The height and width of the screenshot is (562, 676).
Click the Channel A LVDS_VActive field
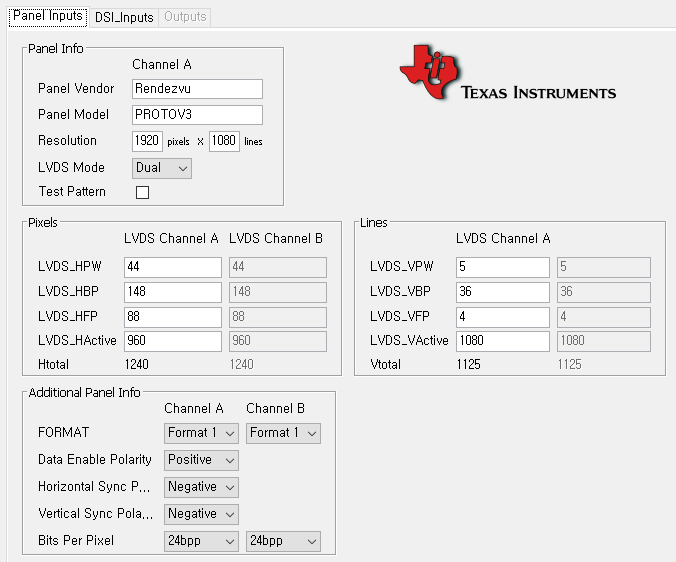[503, 341]
